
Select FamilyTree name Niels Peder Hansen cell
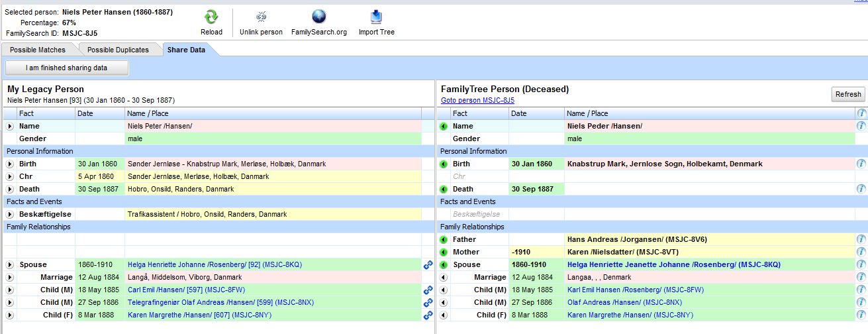[x=710, y=126]
